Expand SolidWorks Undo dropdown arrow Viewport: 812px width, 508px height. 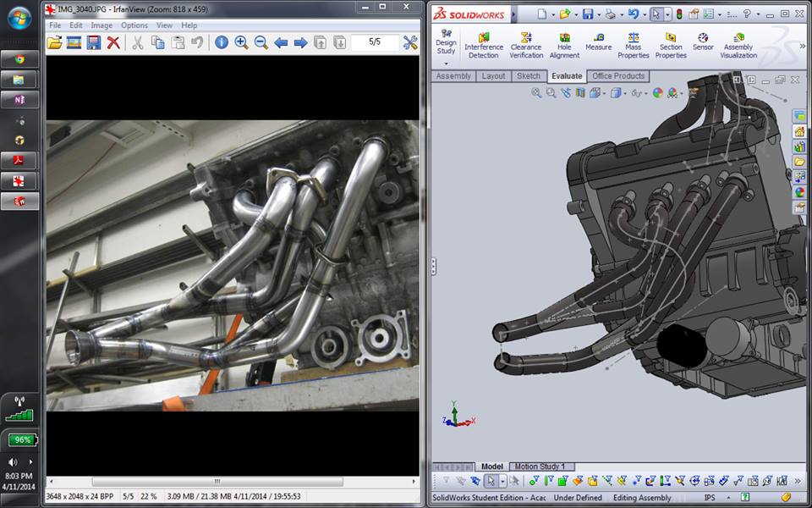(643, 14)
